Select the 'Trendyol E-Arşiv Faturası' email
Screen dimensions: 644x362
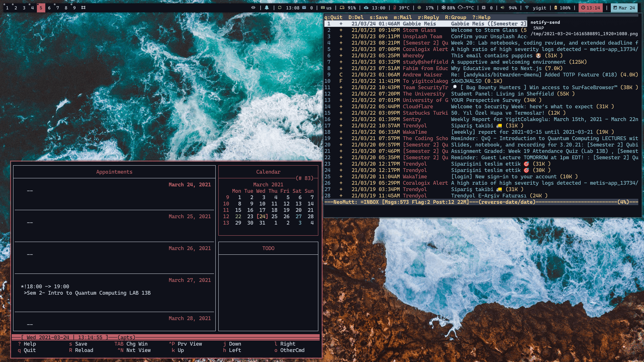pyautogui.click(x=481, y=196)
